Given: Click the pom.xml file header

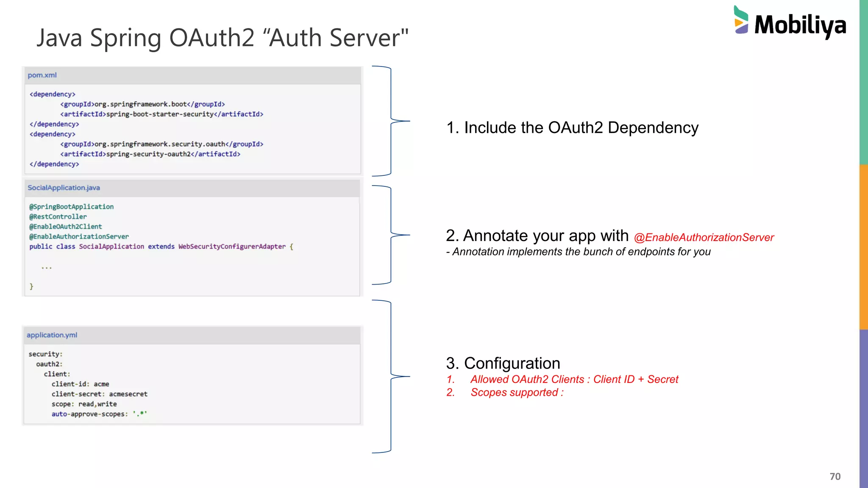Looking at the screenshot, I should pyautogui.click(x=42, y=75).
